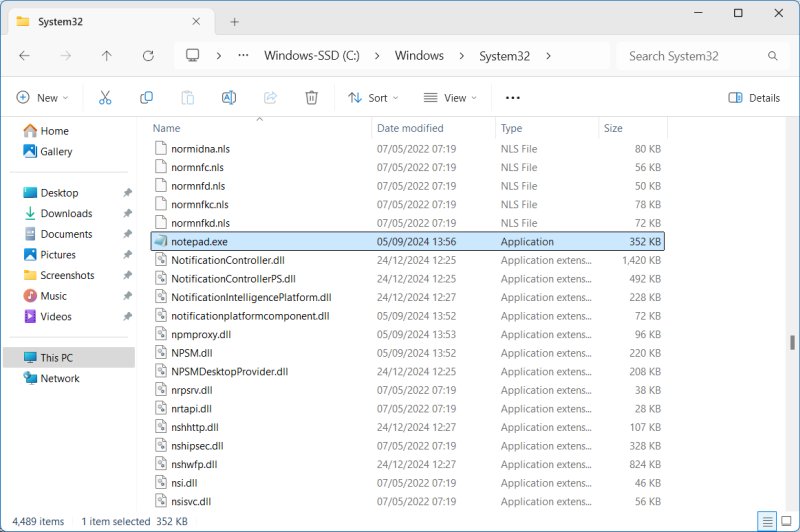Open the Sort dropdown menu
Screen dimensions: 800x532
pos(372,98)
